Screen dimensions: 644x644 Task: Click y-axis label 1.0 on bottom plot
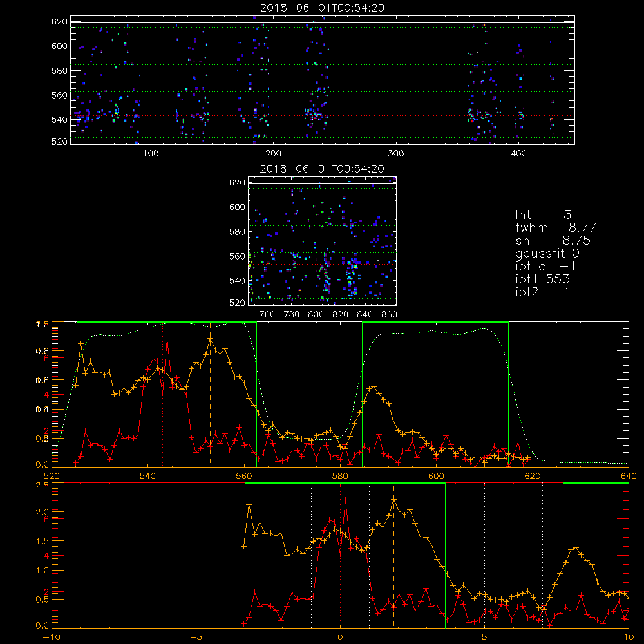click(43, 571)
